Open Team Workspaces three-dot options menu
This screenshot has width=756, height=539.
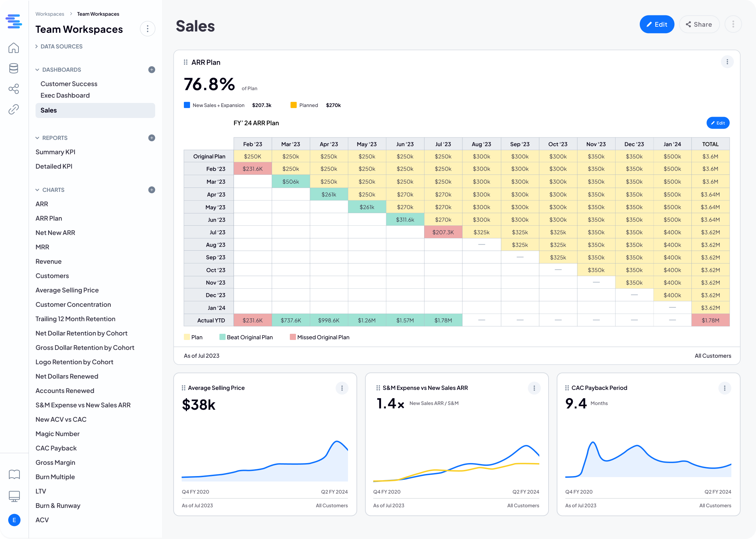click(x=148, y=29)
